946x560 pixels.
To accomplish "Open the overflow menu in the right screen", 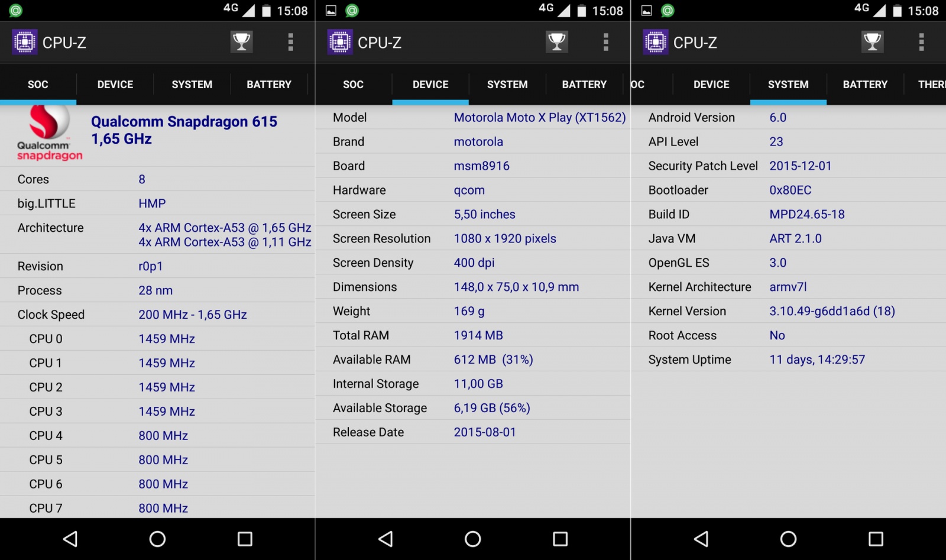I will tap(921, 42).
